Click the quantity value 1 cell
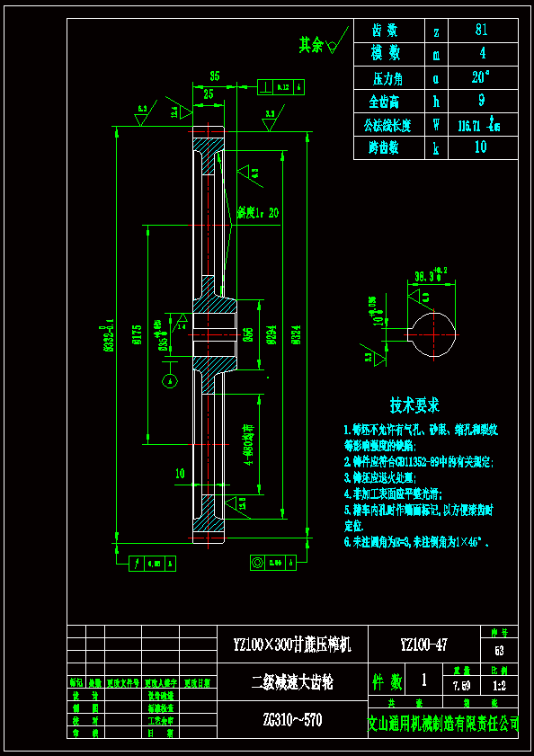Screen dimensions: 534x756 coord(424,680)
